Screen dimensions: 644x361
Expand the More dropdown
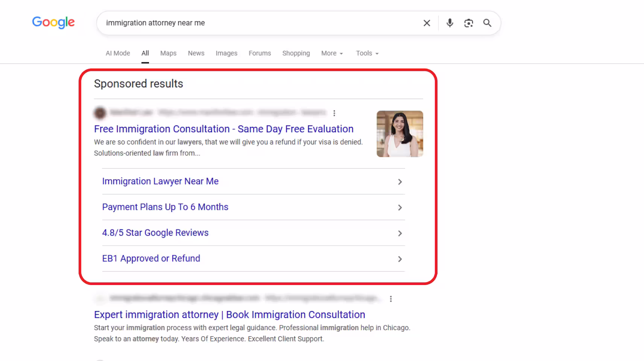pyautogui.click(x=332, y=53)
